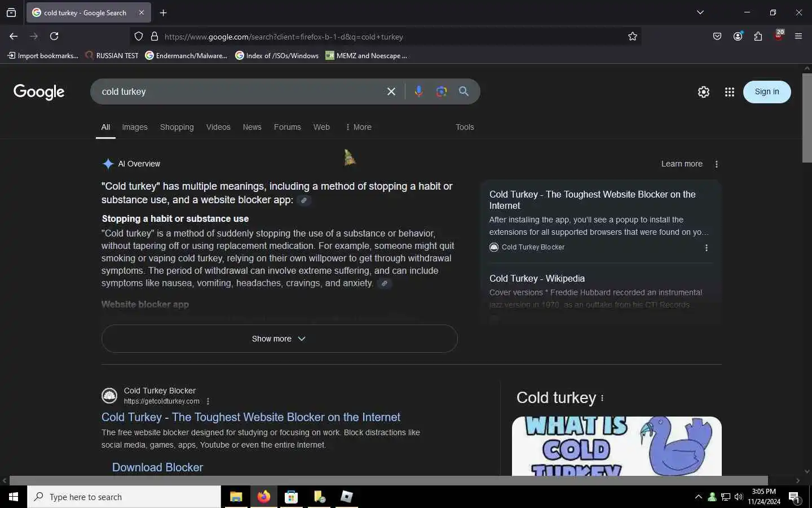This screenshot has width=812, height=508.
Task: Open the Save to Pocket icon
Action: [717, 36]
